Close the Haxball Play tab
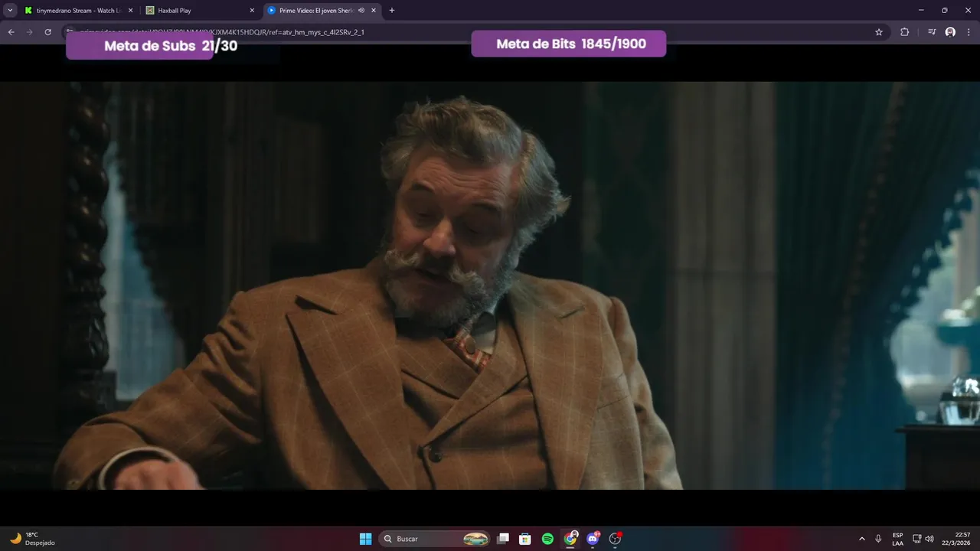The width and height of the screenshot is (980, 551). click(x=252, y=11)
